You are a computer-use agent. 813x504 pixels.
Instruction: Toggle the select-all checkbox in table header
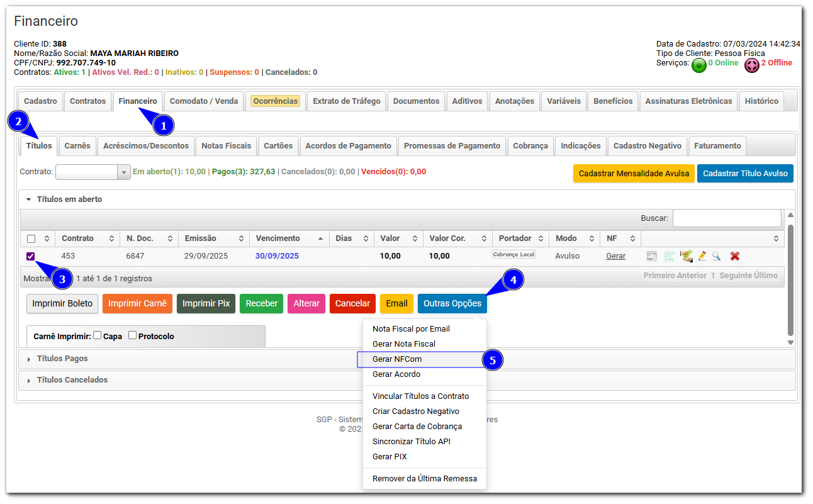pos(31,238)
